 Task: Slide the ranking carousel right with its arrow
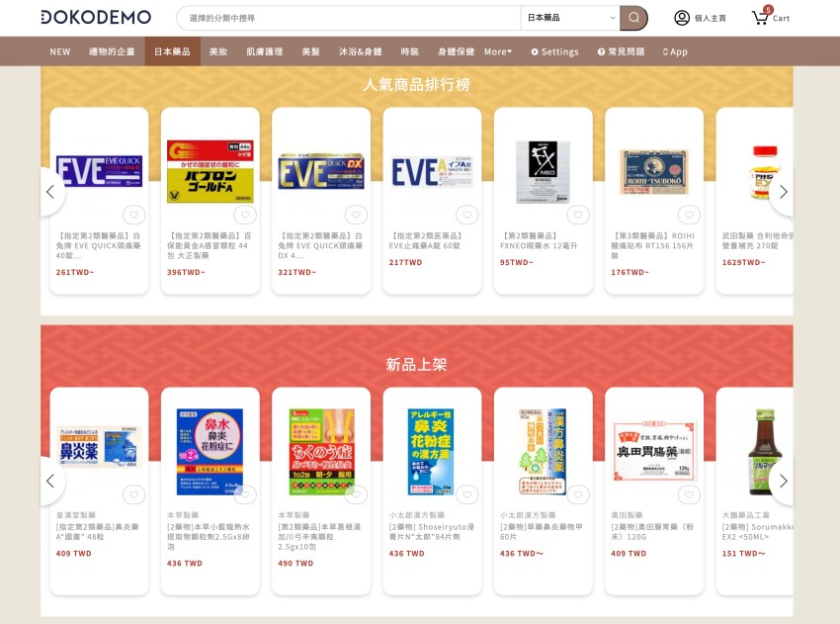click(784, 192)
